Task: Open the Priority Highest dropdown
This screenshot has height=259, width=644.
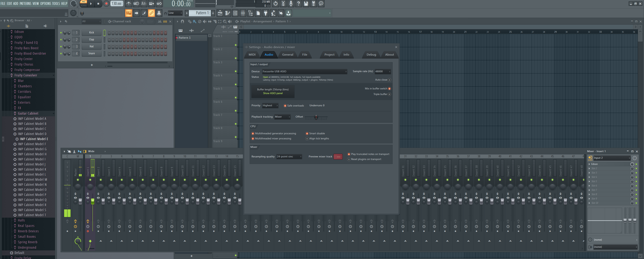Action: (270, 106)
